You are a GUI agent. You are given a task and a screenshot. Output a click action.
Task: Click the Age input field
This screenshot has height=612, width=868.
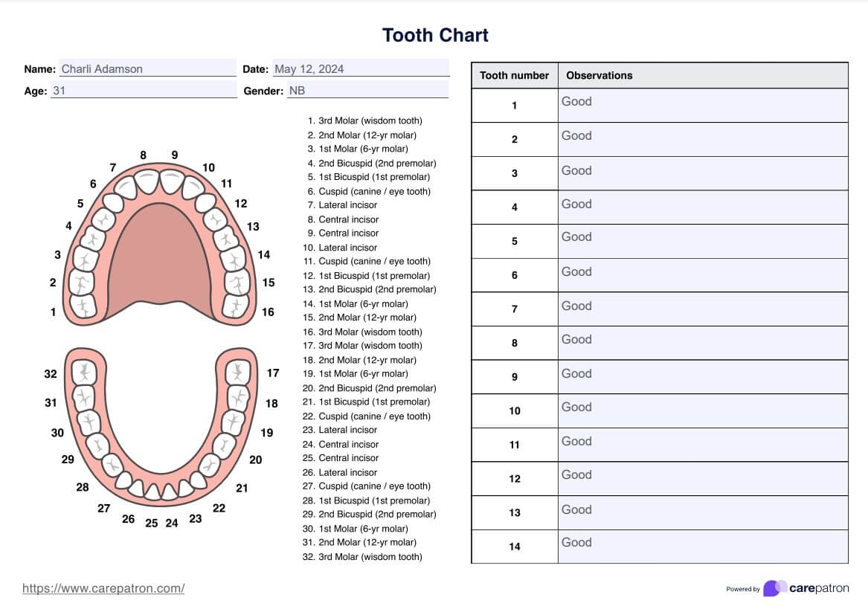(144, 91)
